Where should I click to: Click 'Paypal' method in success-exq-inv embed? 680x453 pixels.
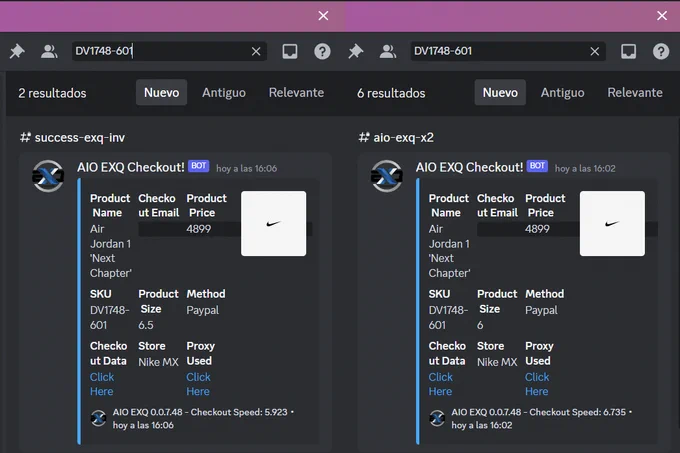[203, 310]
